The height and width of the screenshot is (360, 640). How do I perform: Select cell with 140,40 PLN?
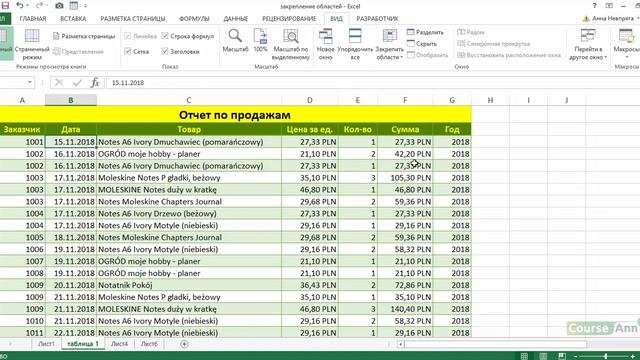coord(405,309)
